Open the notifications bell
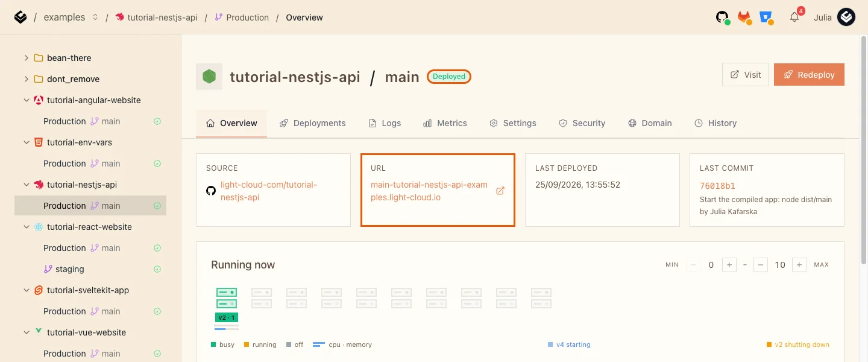This screenshot has width=868, height=362. tap(794, 17)
